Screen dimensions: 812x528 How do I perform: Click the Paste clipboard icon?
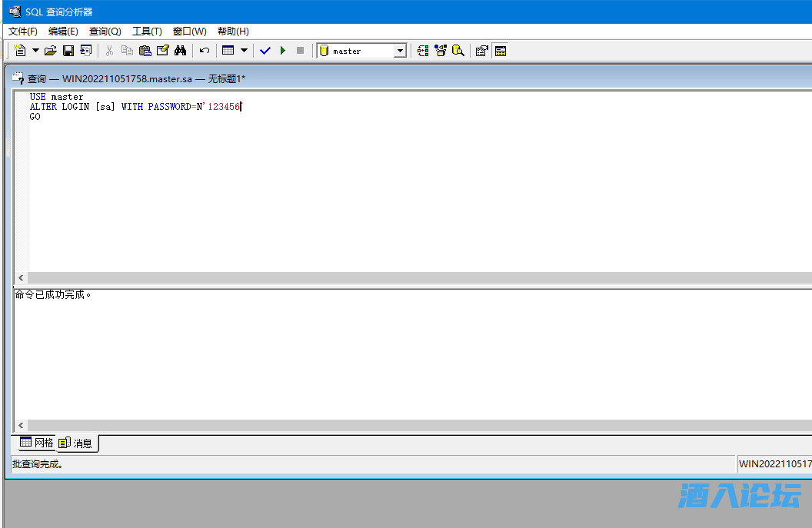[x=145, y=51]
